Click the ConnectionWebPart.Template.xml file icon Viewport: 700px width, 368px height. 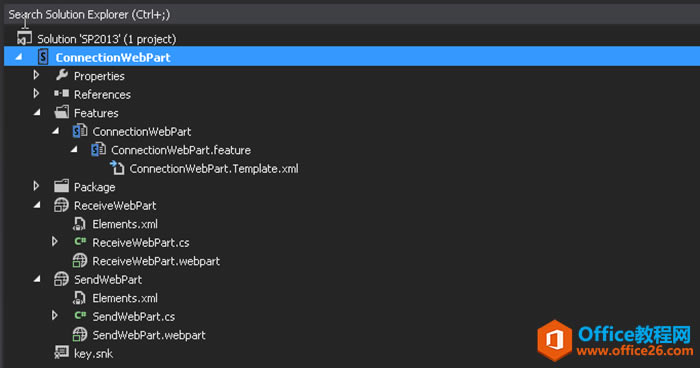click(117, 168)
